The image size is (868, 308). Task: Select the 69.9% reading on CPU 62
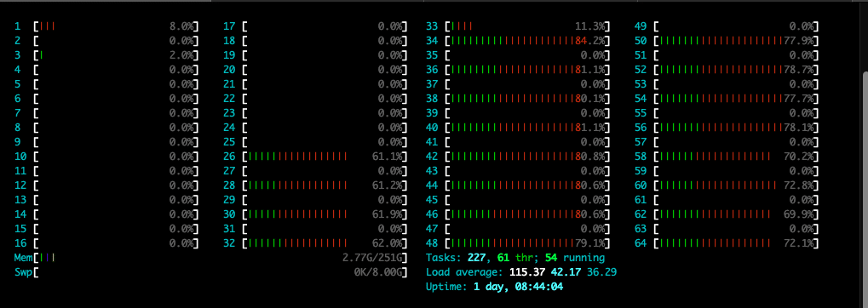pos(799,214)
